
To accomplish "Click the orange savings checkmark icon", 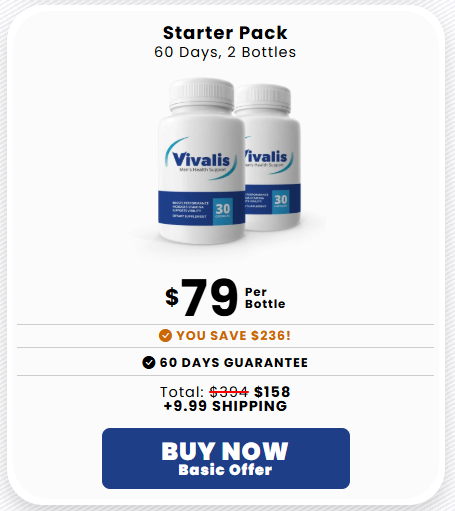I will (x=165, y=335).
